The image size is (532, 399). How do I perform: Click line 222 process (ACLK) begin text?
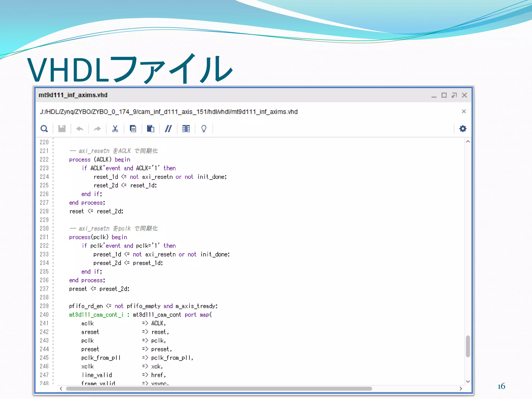(x=99, y=159)
